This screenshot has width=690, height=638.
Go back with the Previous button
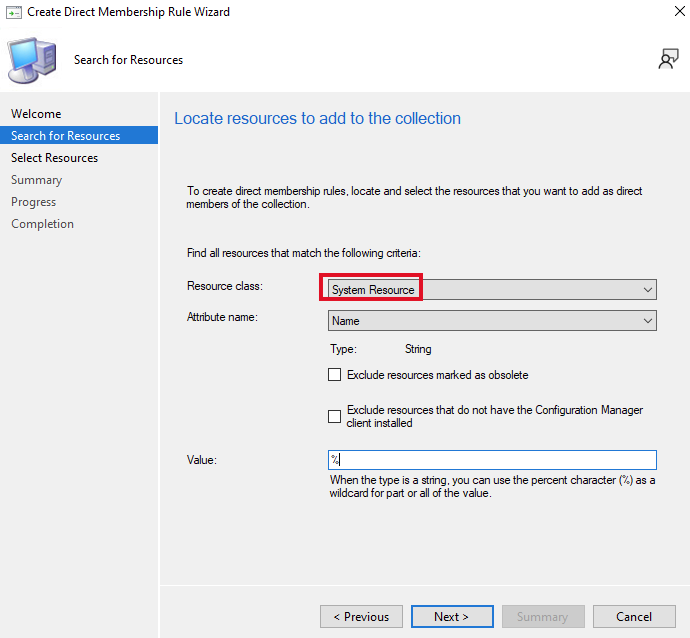point(361,617)
